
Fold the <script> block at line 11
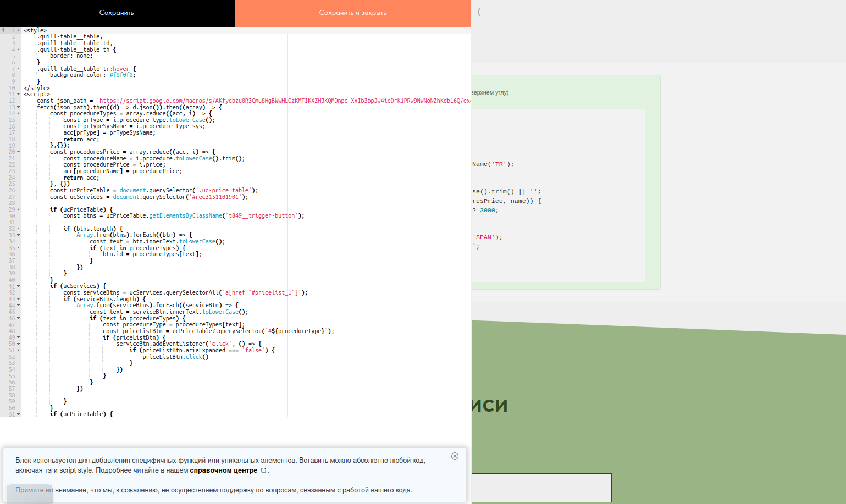pos(19,95)
